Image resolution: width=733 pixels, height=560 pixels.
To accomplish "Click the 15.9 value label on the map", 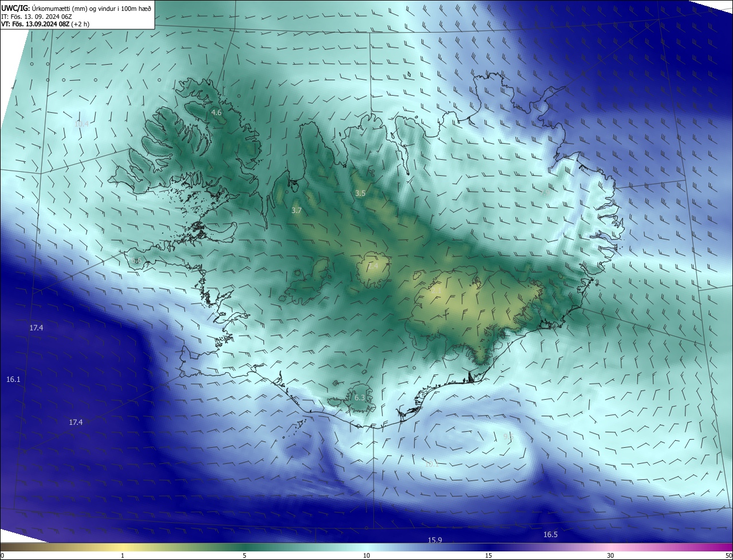I will (x=435, y=540).
